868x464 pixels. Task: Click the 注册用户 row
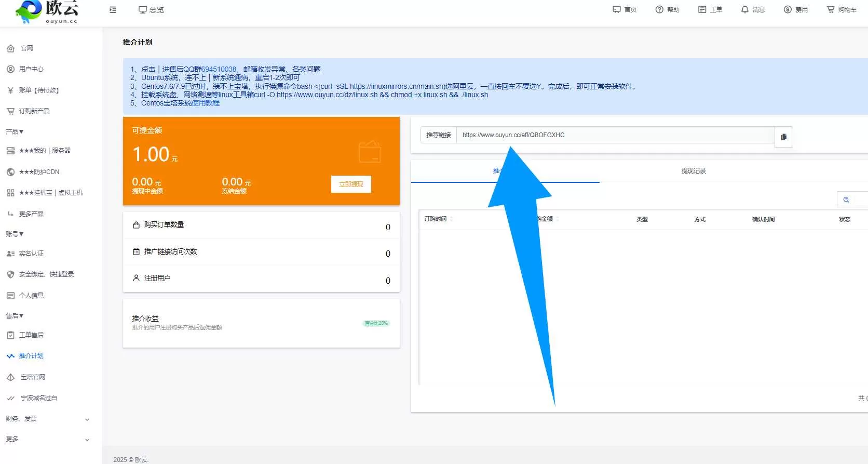(x=261, y=279)
